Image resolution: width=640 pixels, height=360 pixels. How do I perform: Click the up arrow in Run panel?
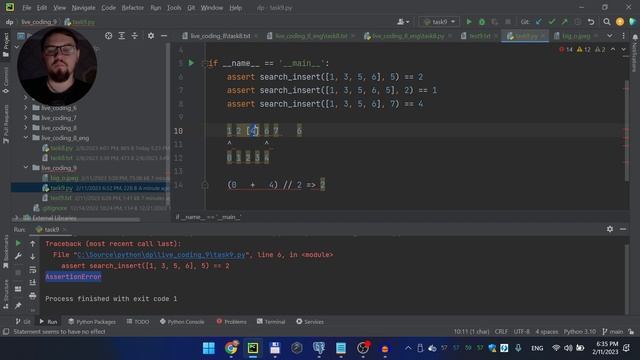click(x=33, y=243)
